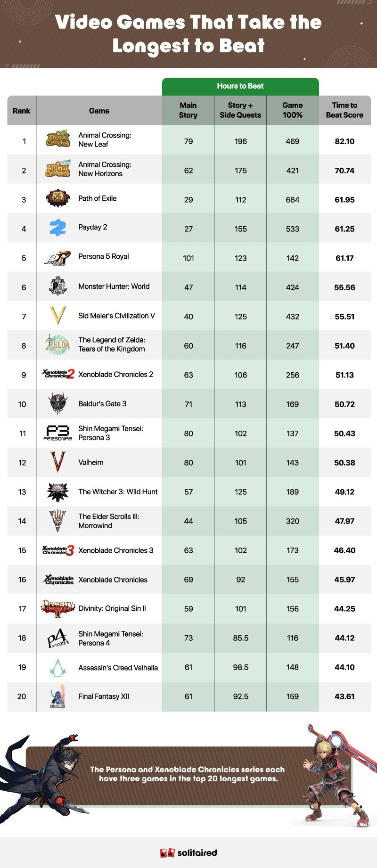
Task: Click the Monster Hunter: World emblem
Action: [x=58, y=286]
